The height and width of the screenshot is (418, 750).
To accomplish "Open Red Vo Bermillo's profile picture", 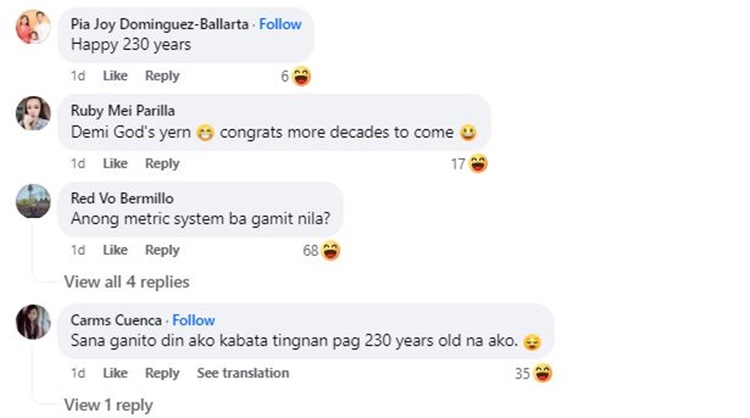I will (x=33, y=201).
